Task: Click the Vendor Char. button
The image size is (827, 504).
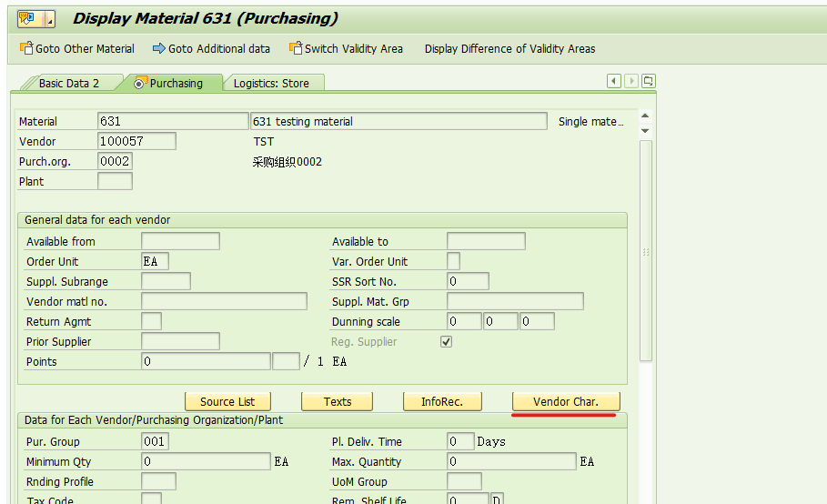Action: [x=566, y=402]
